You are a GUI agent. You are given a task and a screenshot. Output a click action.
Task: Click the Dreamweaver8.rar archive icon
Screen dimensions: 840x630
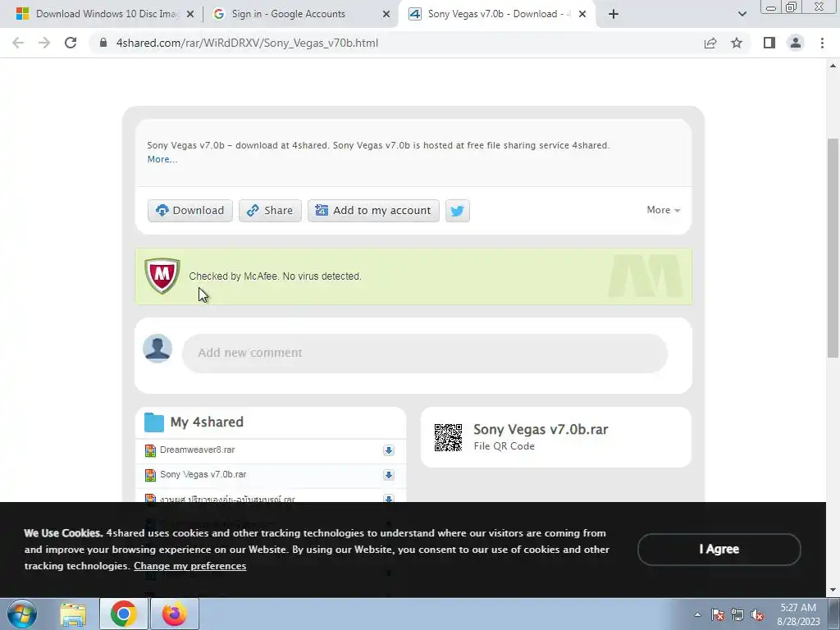pyautogui.click(x=151, y=450)
